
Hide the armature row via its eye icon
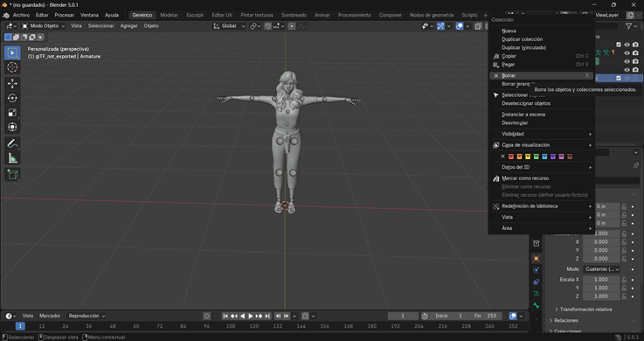(x=627, y=53)
